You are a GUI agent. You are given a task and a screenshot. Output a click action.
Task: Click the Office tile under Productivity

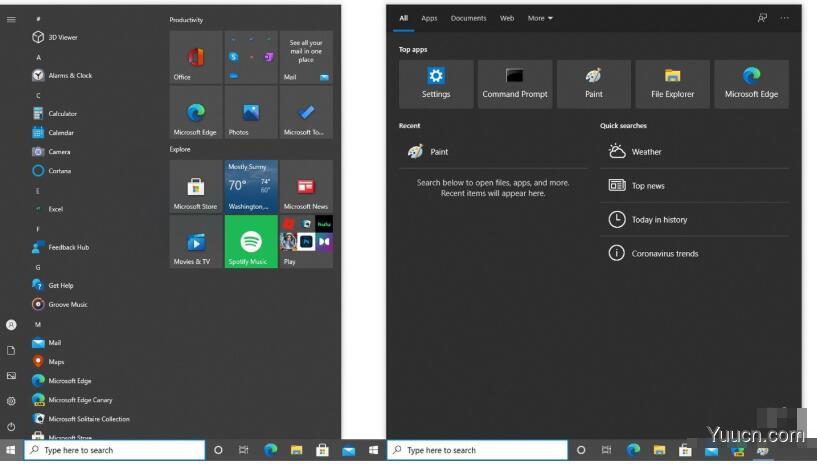pyautogui.click(x=196, y=57)
